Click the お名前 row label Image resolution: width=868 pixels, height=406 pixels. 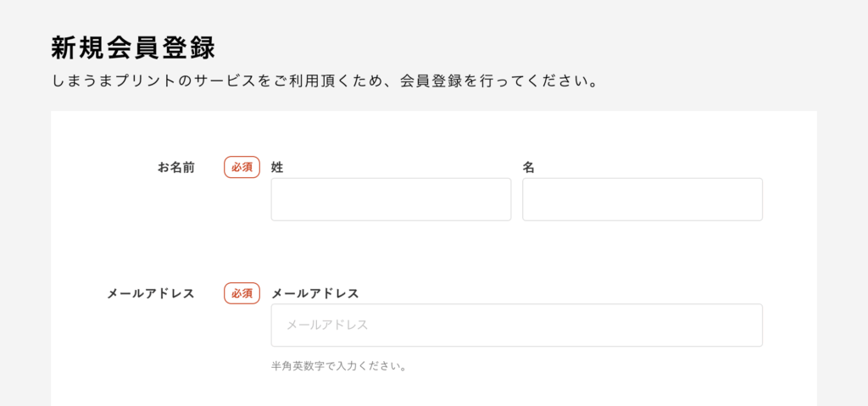tap(175, 168)
